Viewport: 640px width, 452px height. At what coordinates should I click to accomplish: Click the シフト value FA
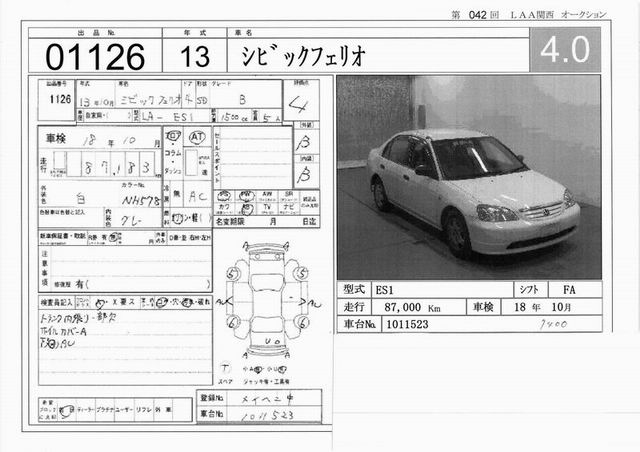(569, 289)
